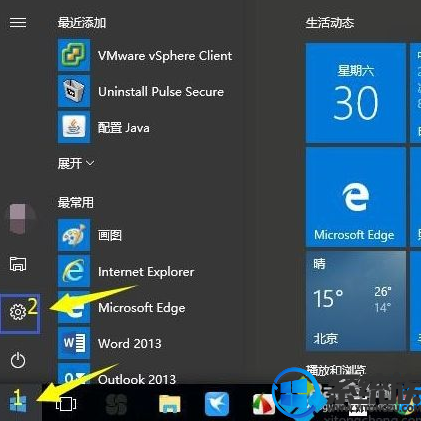Click the Power button icon

[x=18, y=360]
